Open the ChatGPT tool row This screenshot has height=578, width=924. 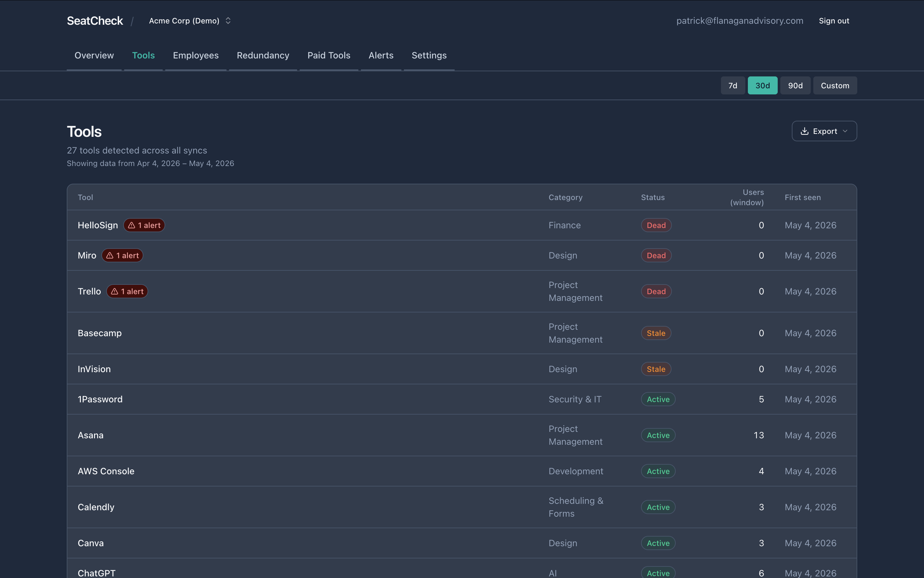462,568
